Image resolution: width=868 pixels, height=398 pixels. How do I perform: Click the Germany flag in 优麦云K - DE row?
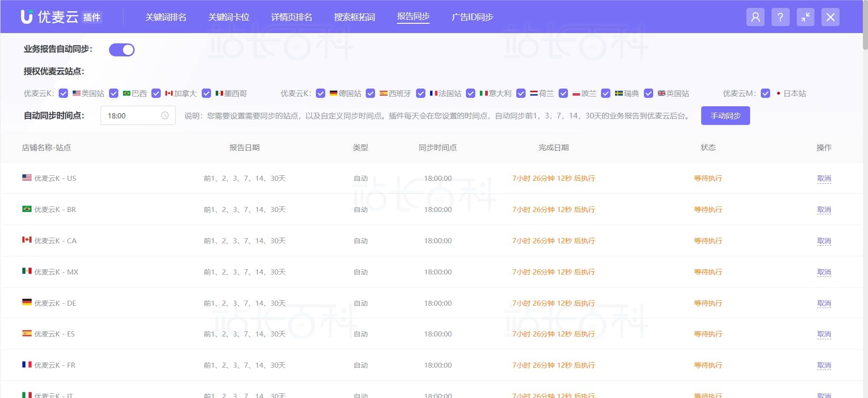[27, 302]
